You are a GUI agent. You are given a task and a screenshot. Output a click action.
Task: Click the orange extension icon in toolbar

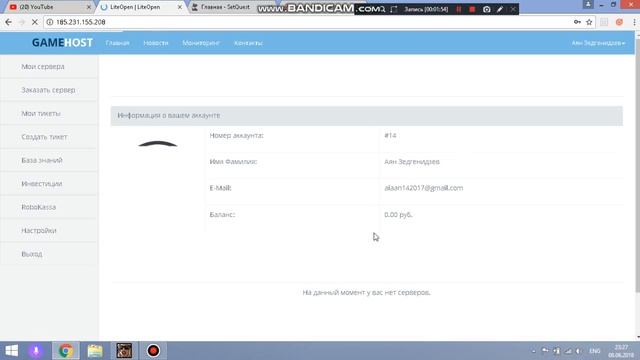(619, 22)
